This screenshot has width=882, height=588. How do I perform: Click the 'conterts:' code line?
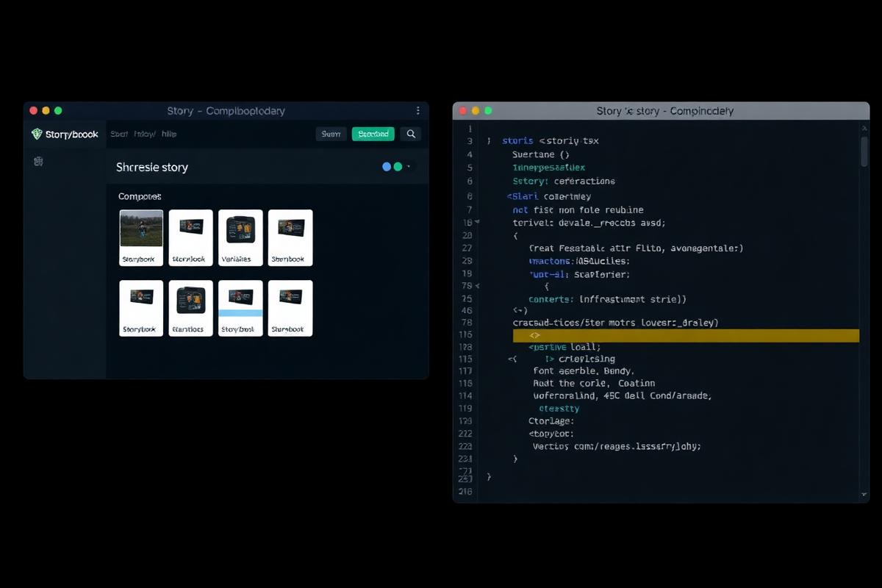point(607,299)
